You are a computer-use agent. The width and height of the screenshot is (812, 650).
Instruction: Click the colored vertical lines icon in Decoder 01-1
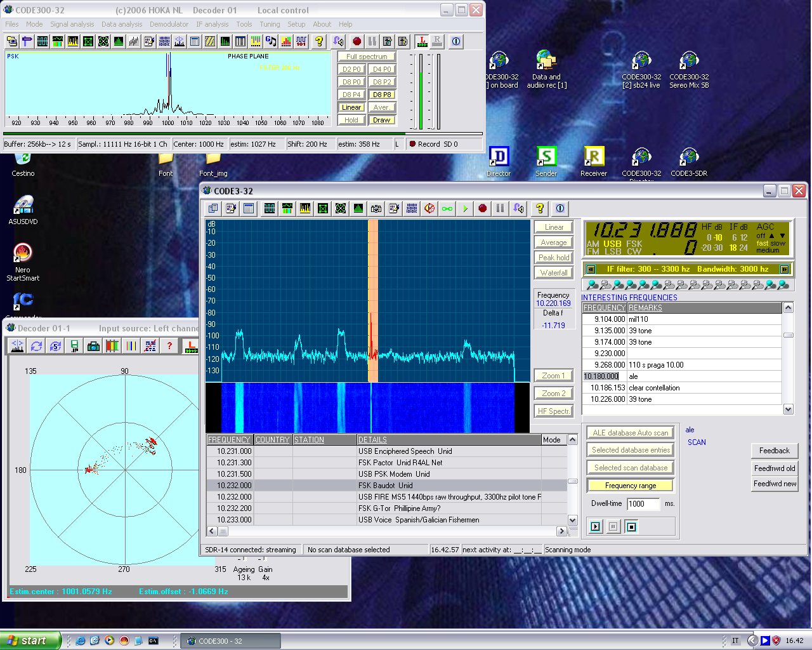coord(131,346)
